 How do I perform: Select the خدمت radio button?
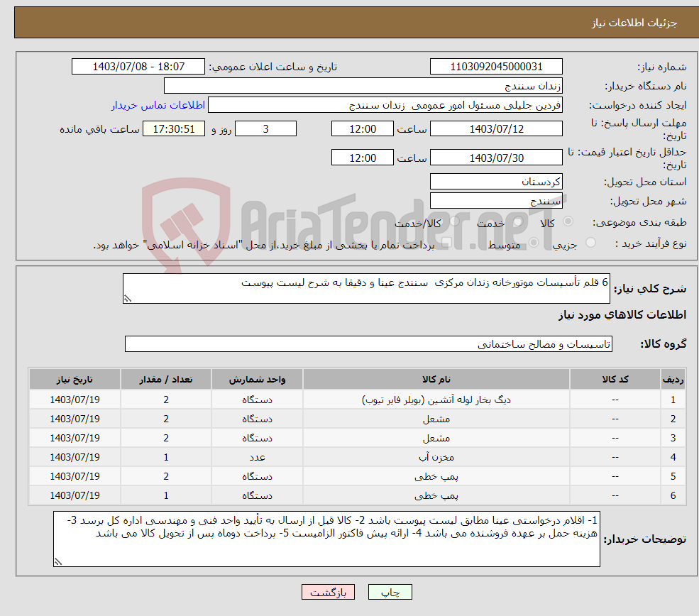[x=517, y=221]
